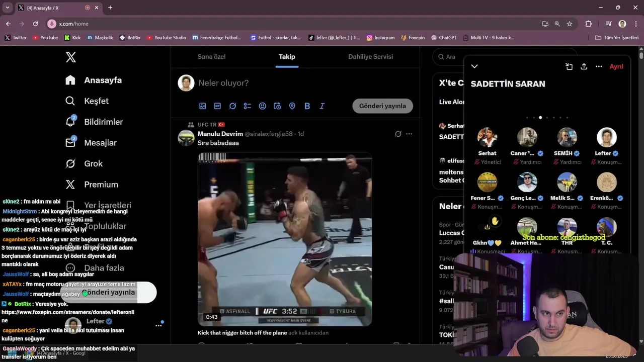Screen dimensions: 644x362
Task: Go to the active third page dot of the space
Action: [x=540, y=118]
